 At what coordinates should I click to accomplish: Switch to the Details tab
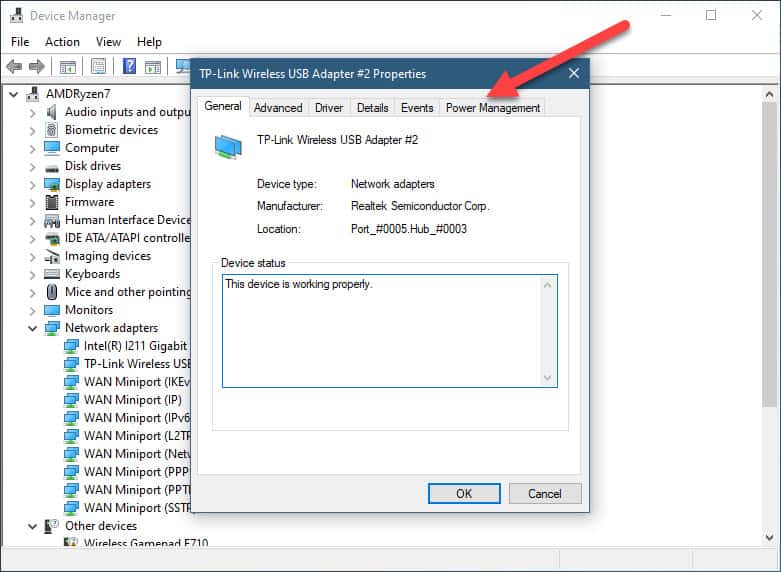[373, 108]
